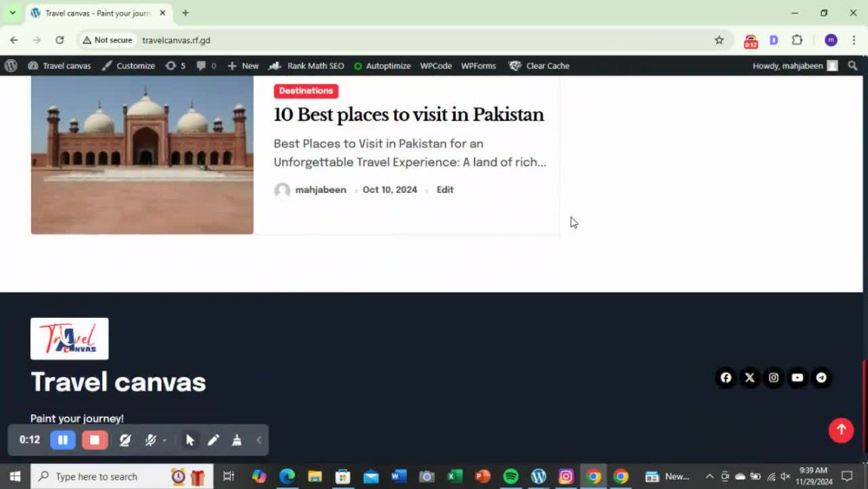The height and width of the screenshot is (489, 868).
Task: Select the Travel canvas browser tab
Action: coord(99,13)
